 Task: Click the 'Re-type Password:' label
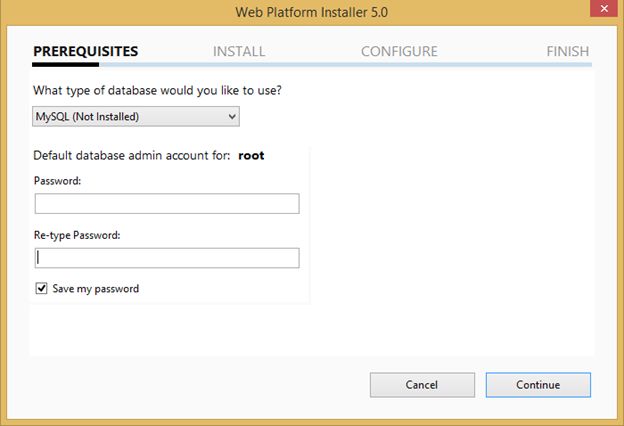coord(77,235)
